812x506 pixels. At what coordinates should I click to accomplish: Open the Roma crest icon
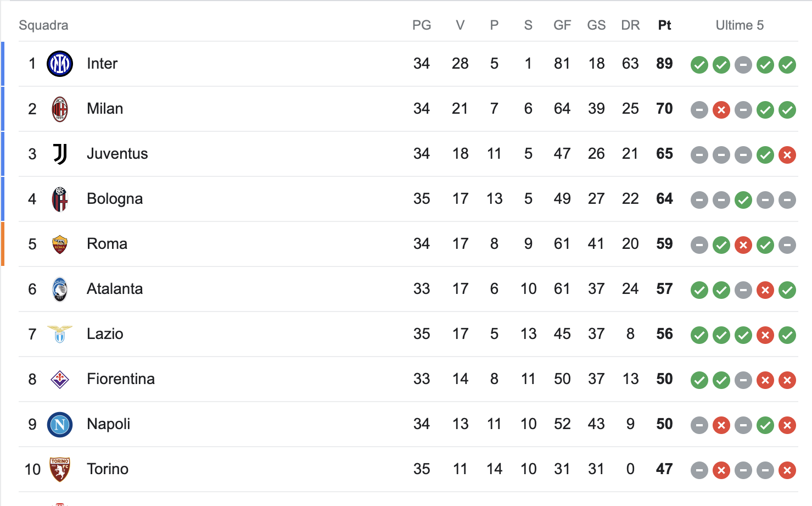pos(60,244)
